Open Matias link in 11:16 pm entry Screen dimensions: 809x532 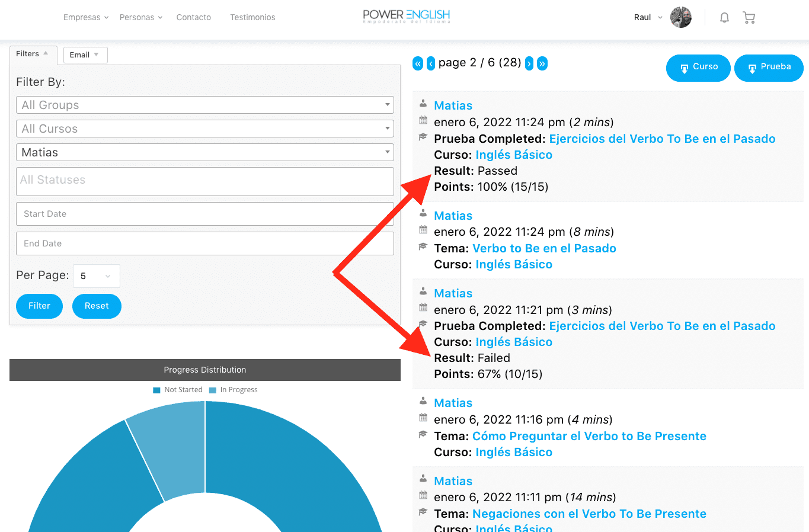click(453, 403)
